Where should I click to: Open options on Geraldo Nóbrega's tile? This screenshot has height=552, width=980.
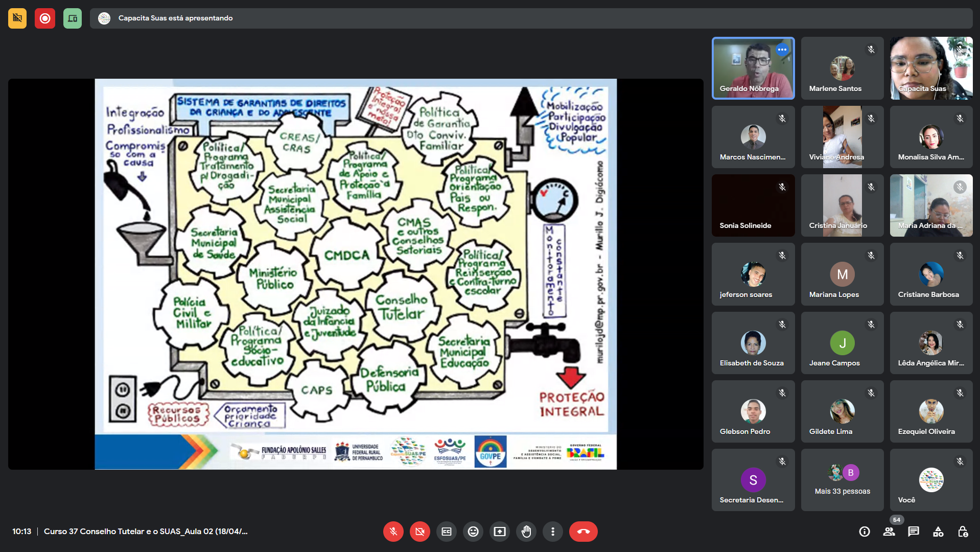tap(782, 50)
